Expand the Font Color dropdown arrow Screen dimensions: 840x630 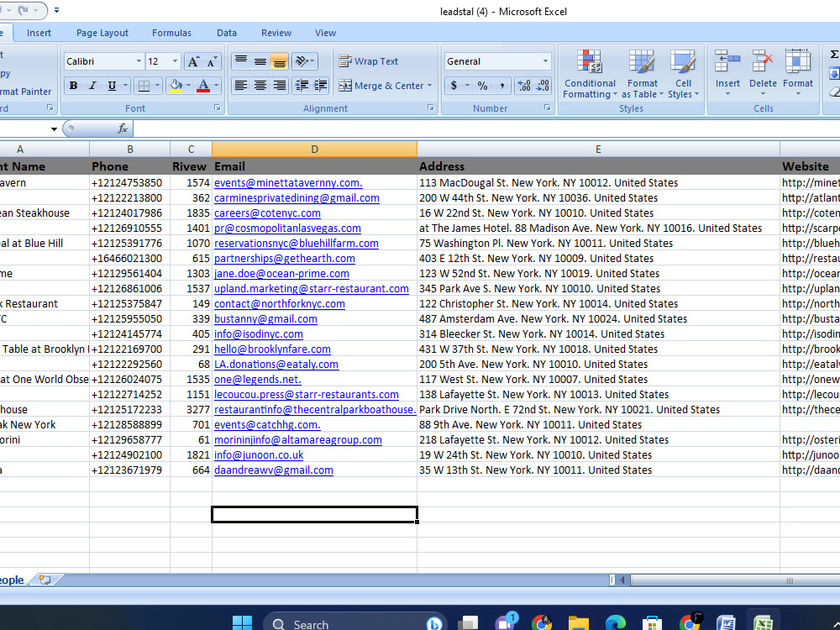(x=217, y=86)
